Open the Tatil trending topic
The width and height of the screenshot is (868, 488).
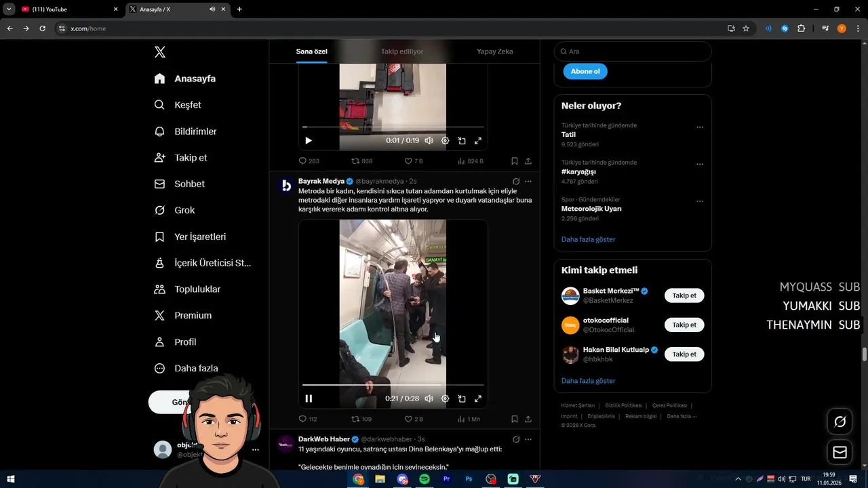568,135
